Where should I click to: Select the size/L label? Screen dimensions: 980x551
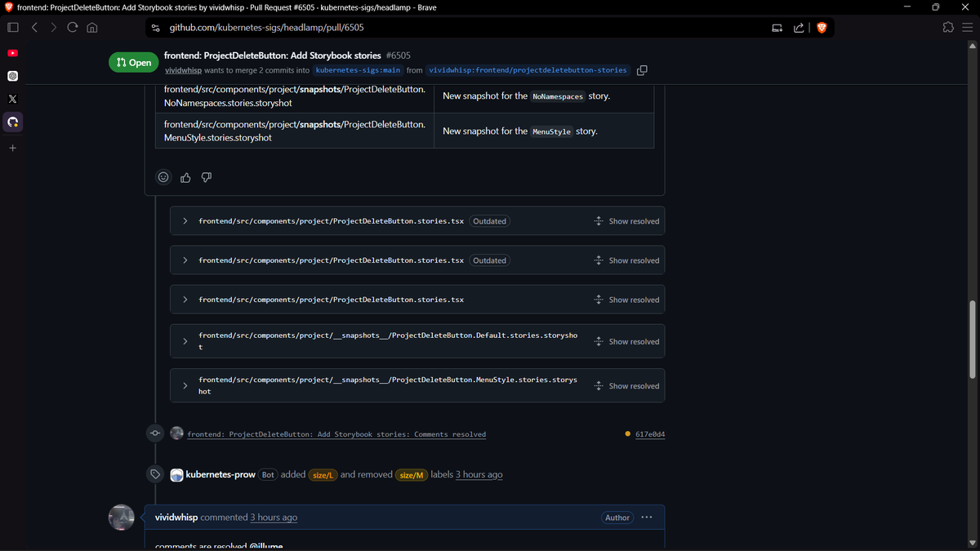click(x=323, y=475)
